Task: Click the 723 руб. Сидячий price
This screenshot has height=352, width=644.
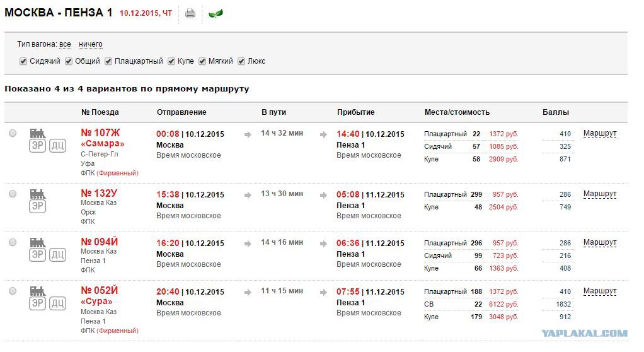Action: click(x=505, y=255)
